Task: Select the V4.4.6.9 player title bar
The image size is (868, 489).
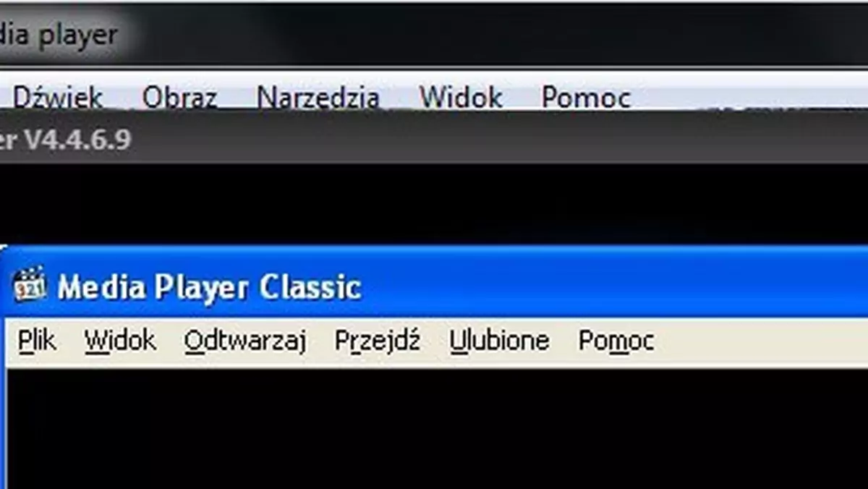Action: pos(434,138)
